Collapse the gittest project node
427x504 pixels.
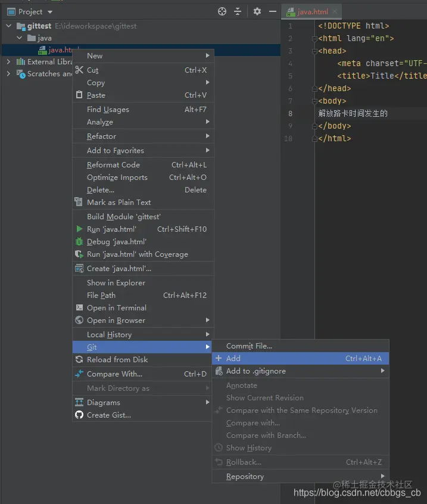(x=9, y=26)
